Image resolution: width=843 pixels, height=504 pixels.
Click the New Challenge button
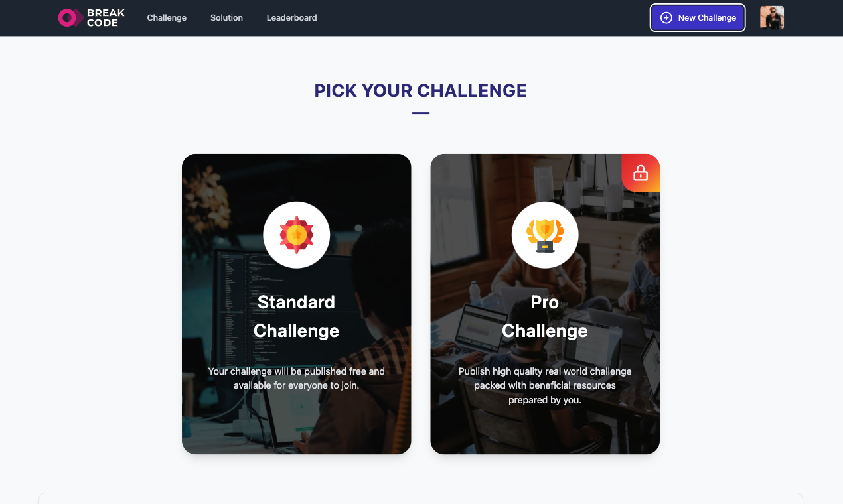(x=698, y=18)
